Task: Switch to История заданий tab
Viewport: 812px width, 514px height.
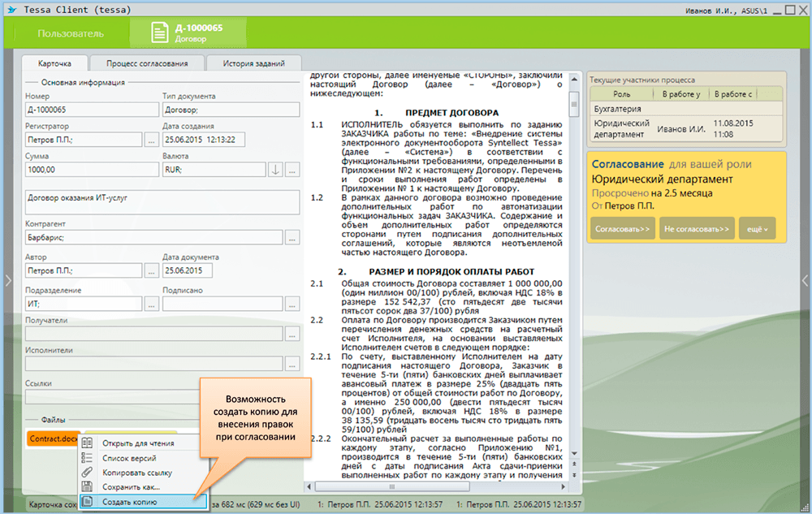Action: (x=253, y=63)
